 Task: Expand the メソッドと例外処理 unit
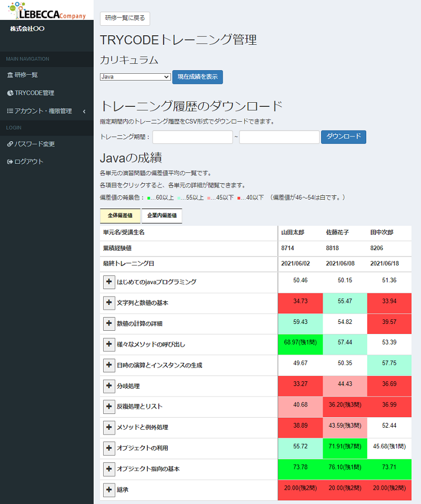coord(109,428)
